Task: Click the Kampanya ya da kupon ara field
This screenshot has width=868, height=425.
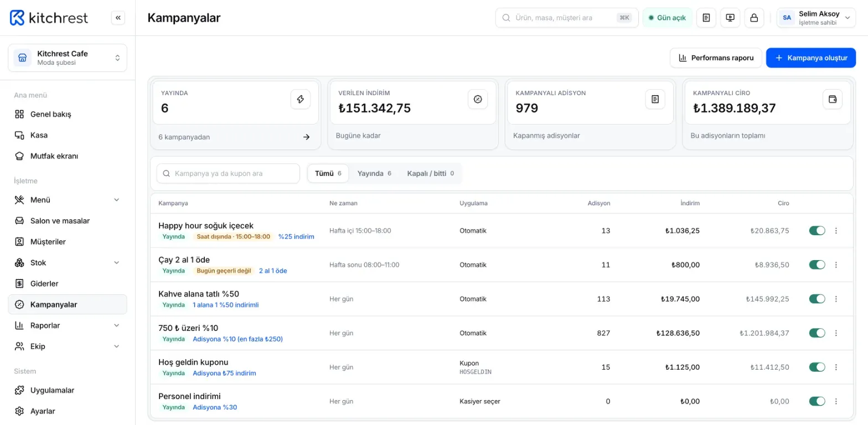Action: coord(228,173)
